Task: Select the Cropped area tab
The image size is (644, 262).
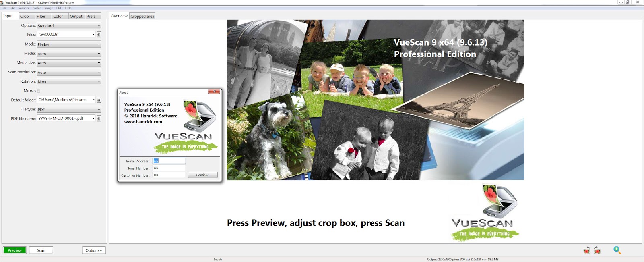Action: click(142, 17)
